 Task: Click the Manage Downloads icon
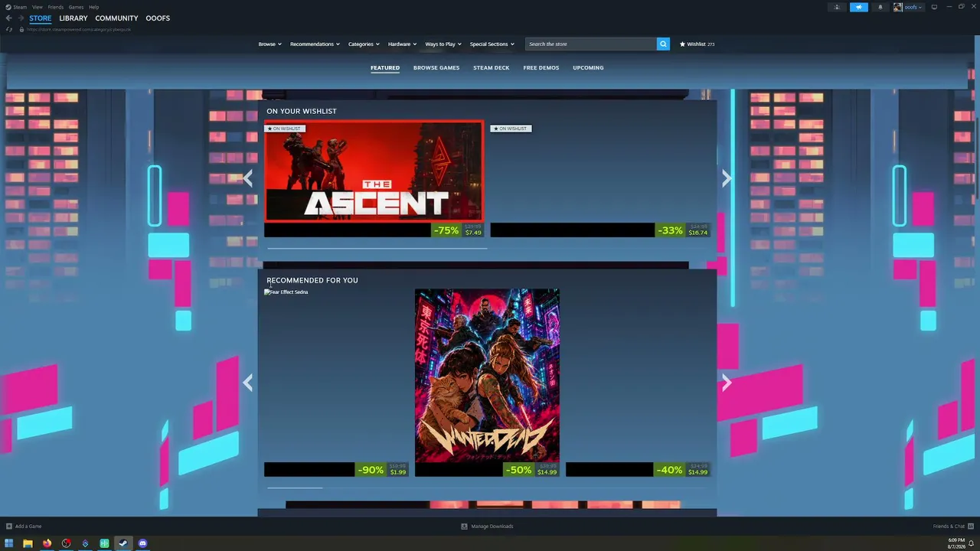click(x=464, y=527)
